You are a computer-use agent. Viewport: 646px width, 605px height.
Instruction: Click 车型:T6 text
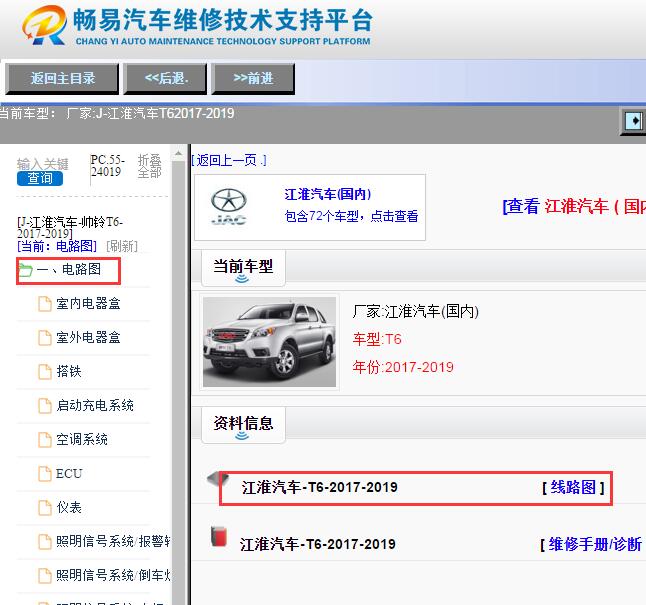(x=377, y=339)
